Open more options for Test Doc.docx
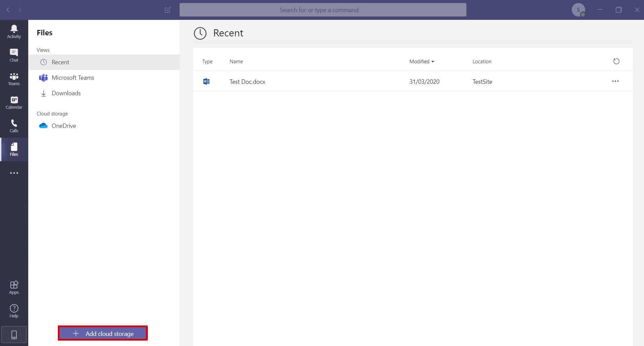Screen dimensions: 644x346 pyautogui.click(x=615, y=81)
